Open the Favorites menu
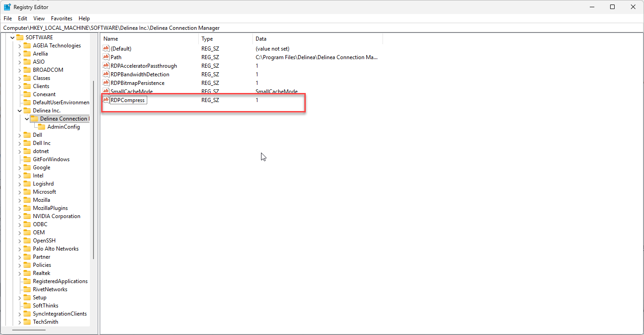 pyautogui.click(x=61, y=19)
